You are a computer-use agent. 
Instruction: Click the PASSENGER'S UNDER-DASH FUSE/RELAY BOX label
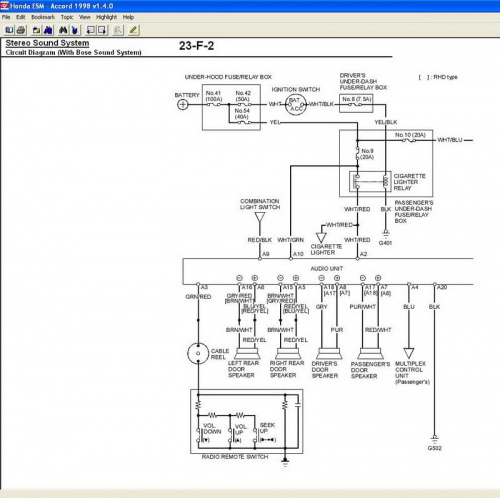click(414, 212)
